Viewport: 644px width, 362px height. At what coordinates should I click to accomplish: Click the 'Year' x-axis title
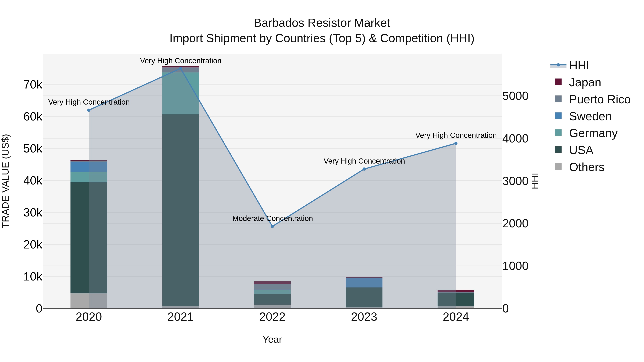[x=272, y=339]
